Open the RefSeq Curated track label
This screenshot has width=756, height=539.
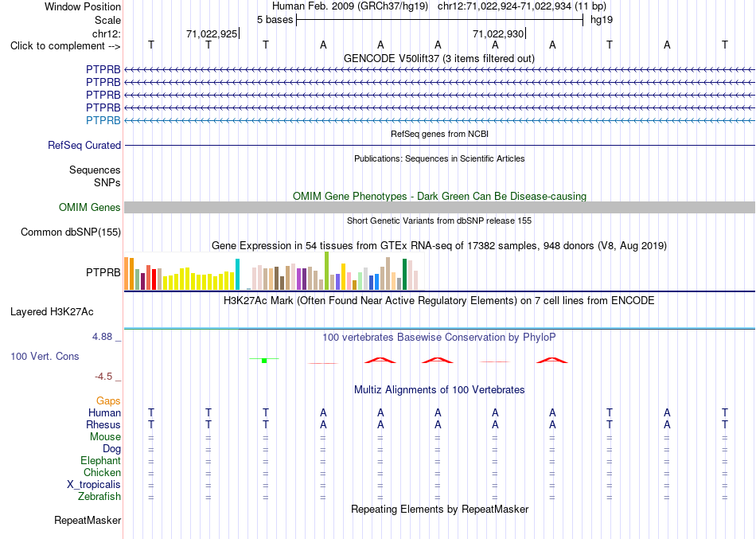[84, 145]
